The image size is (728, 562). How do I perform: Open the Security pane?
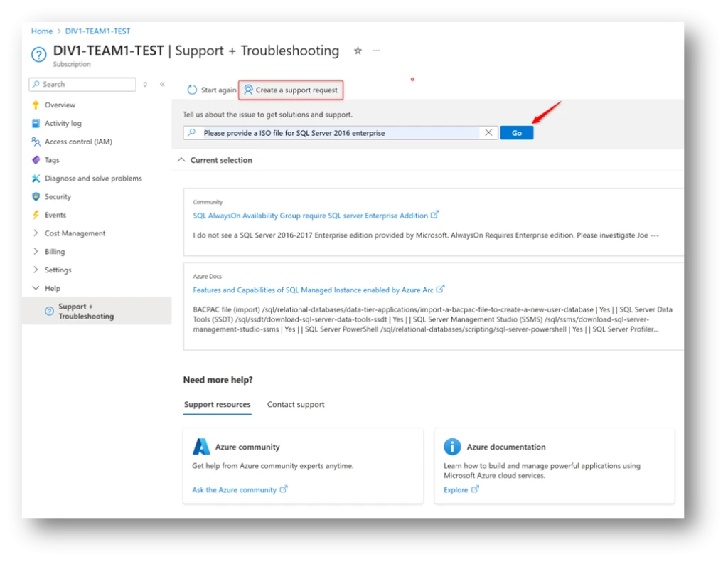coord(58,196)
